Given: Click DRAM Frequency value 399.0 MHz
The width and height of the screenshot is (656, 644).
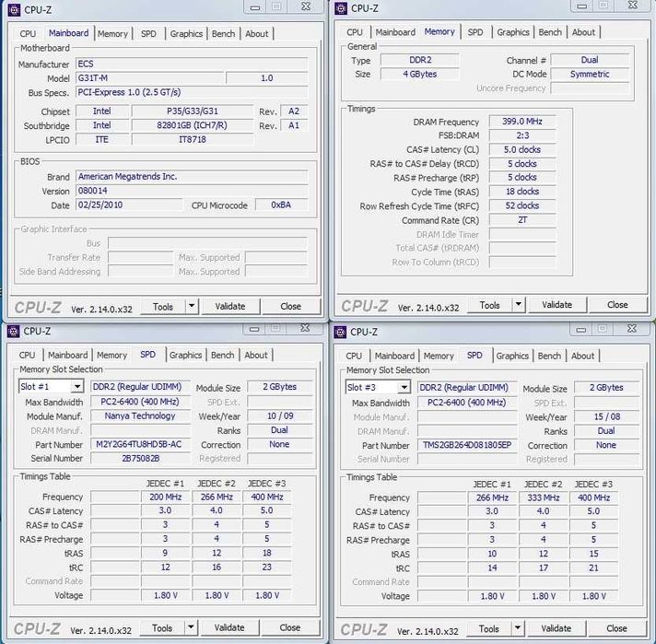Looking at the screenshot, I should [522, 122].
